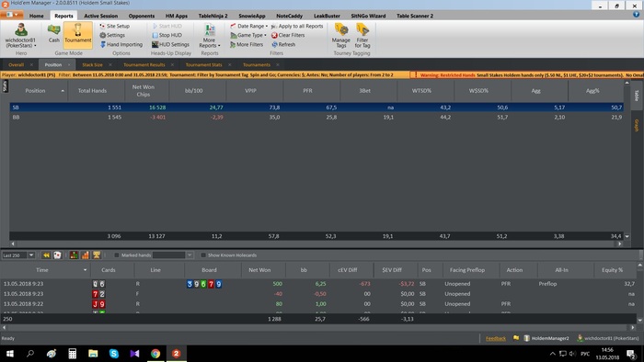Refresh the report
The width and height of the screenshot is (644, 362).
click(x=283, y=44)
